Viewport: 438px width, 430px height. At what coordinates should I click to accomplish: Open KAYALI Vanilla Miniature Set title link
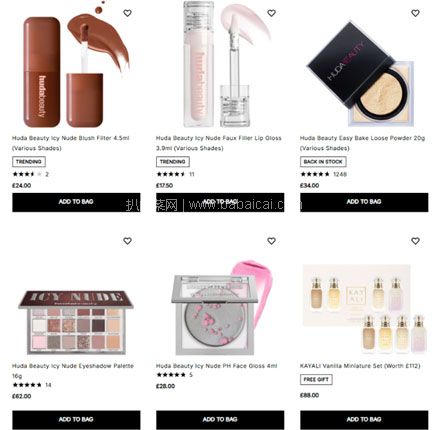360,366
